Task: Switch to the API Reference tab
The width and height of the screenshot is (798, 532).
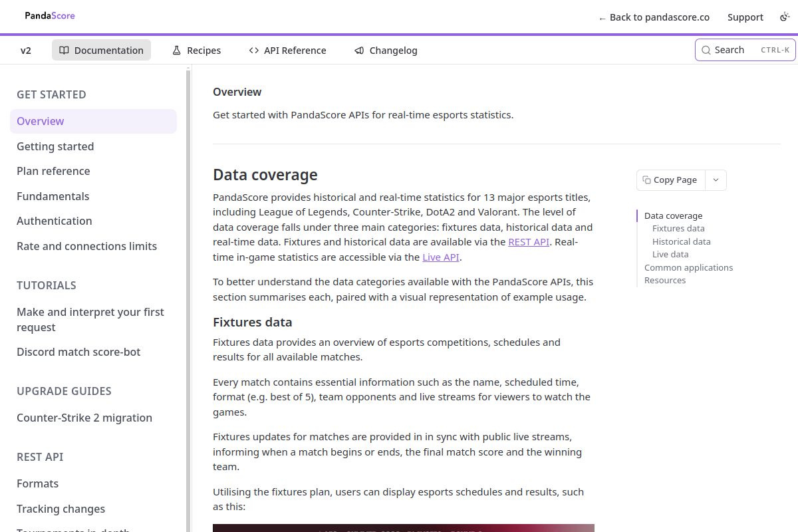Action: coord(287,50)
